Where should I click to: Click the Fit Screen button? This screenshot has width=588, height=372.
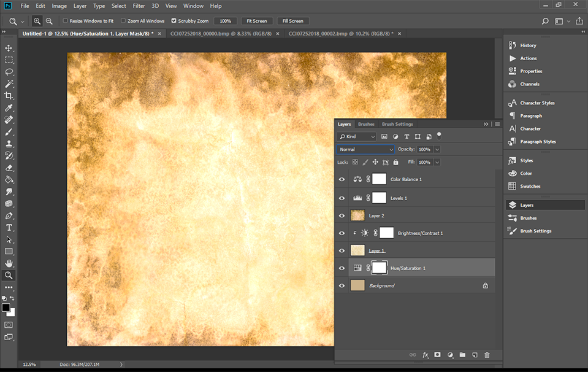pos(256,21)
